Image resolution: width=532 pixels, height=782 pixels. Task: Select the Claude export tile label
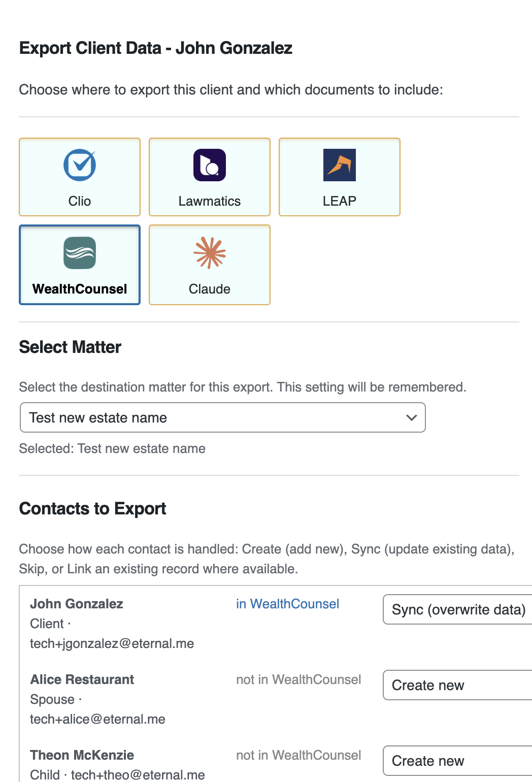[x=210, y=289]
